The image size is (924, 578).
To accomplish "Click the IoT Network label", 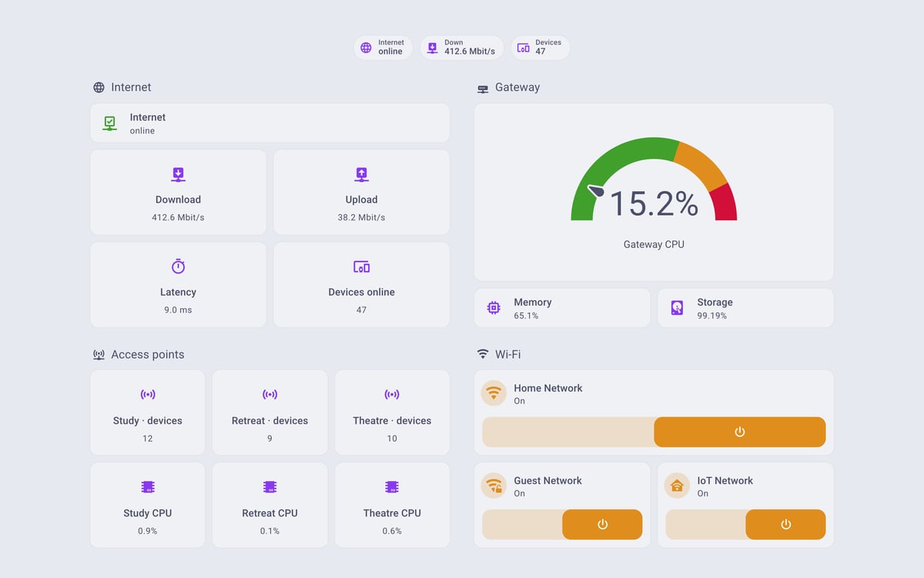I will point(725,480).
